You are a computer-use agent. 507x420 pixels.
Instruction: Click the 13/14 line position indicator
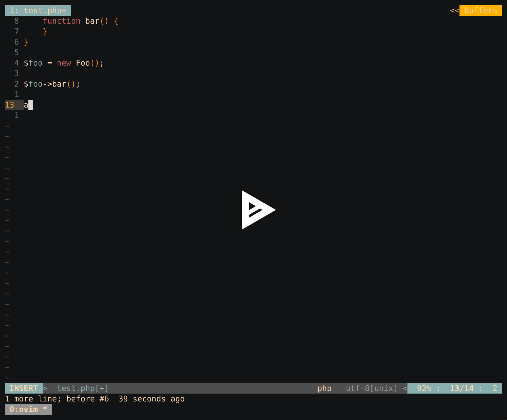point(461,388)
